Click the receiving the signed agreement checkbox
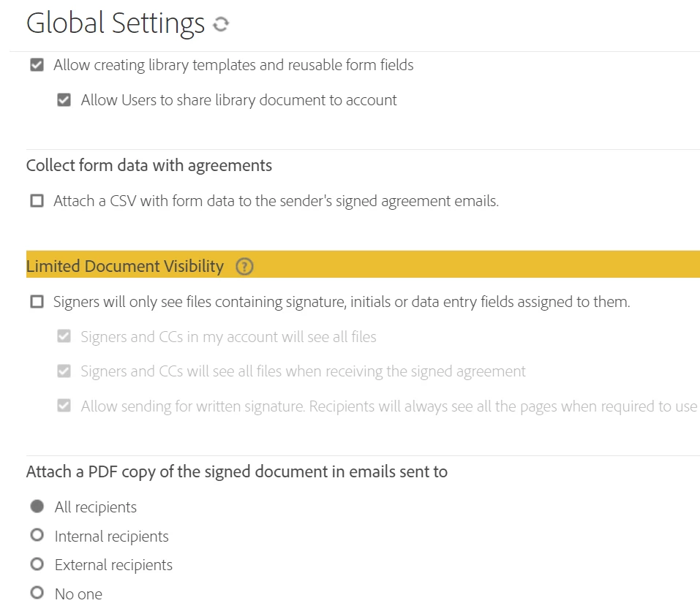Image resolution: width=700 pixels, height=614 pixels. 64,371
